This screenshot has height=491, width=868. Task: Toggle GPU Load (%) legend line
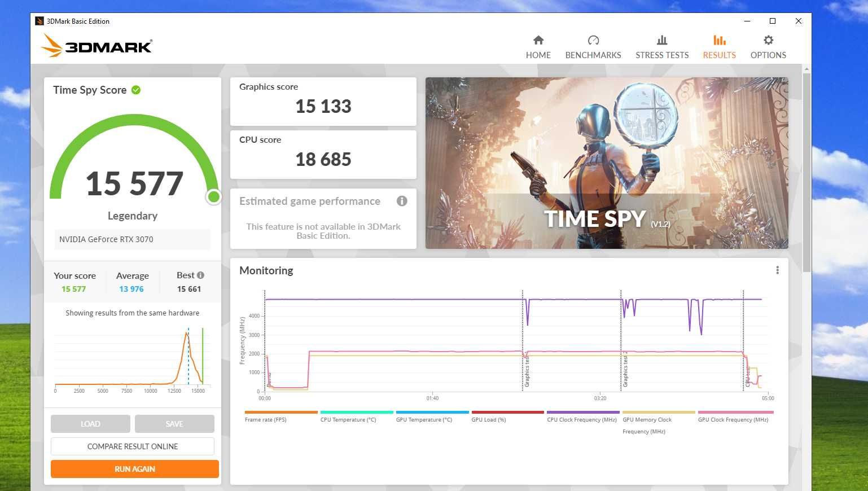click(x=507, y=417)
